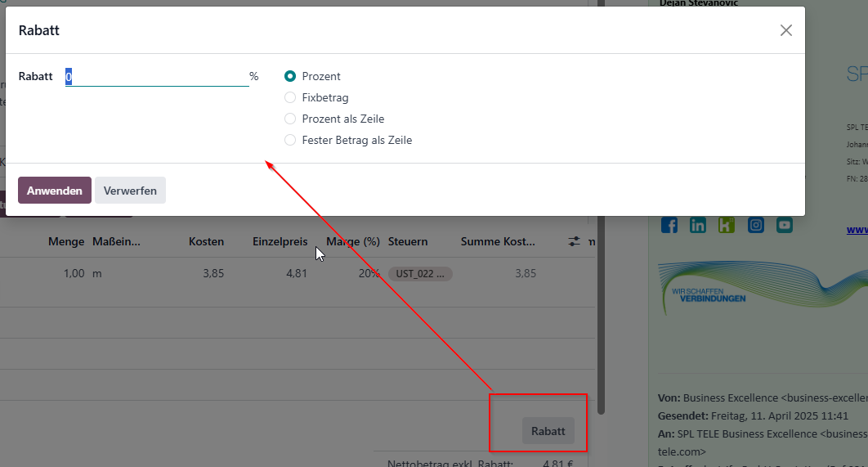Click the Wir schaffen Verbindungen logo
Viewport: 868px width, 467px height.
761,288
